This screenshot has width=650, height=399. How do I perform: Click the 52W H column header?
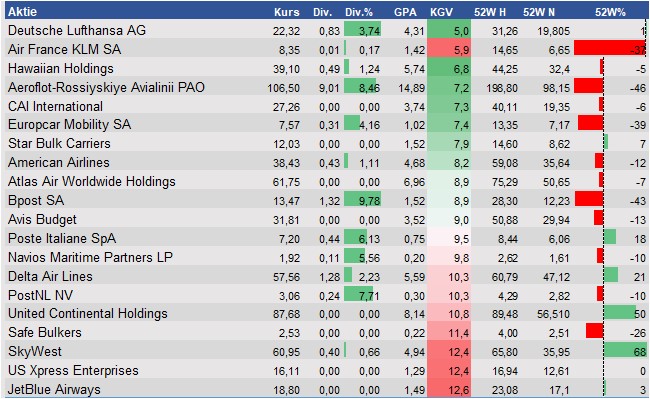[x=490, y=12]
